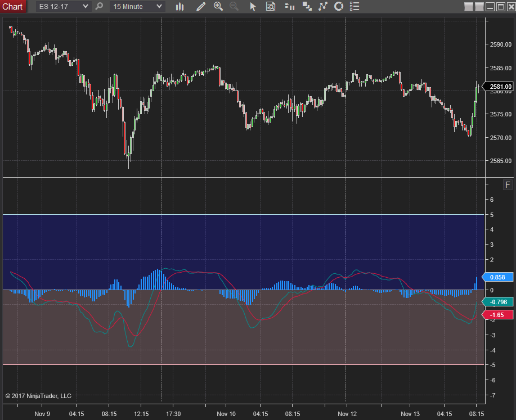
Task: Click the second window link color square
Action: pyautogui.click(x=479, y=7)
